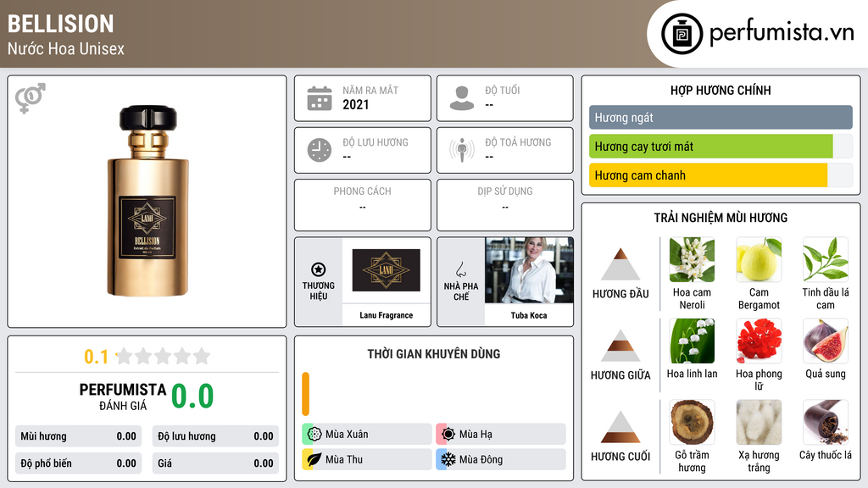Click the Perfumista đánh giá label
Screen dimensions: 868x488
coord(123,396)
